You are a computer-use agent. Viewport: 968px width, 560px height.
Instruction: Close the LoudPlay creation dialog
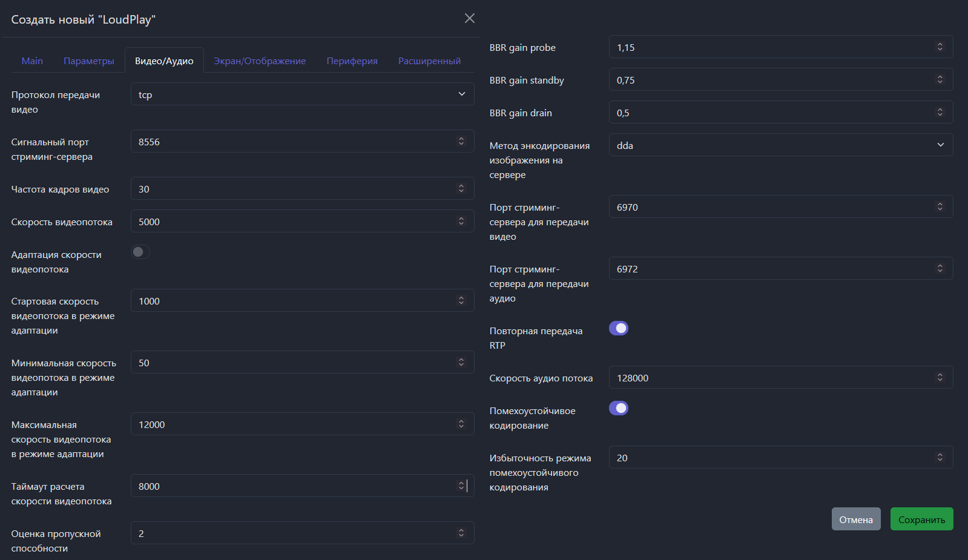click(x=469, y=18)
